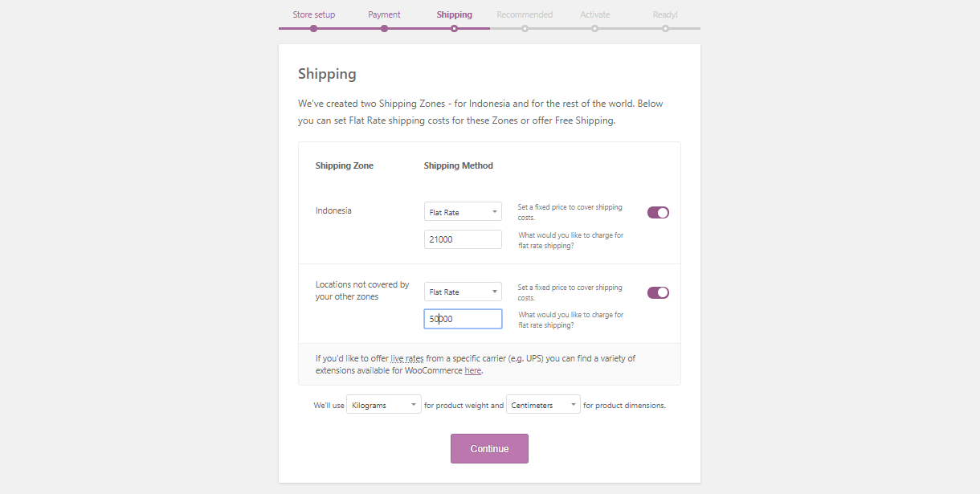Click the Indonesia flat rate cost field
The image size is (980, 494).
pos(463,239)
